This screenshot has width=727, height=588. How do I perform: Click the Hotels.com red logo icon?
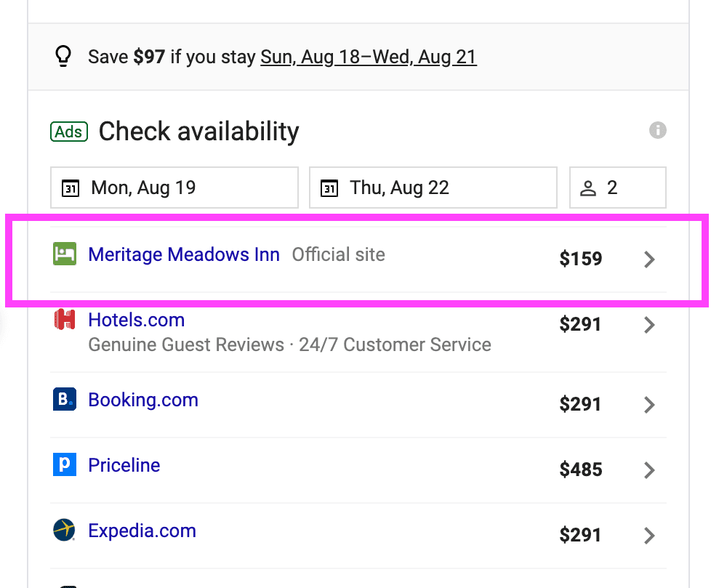[65, 320]
